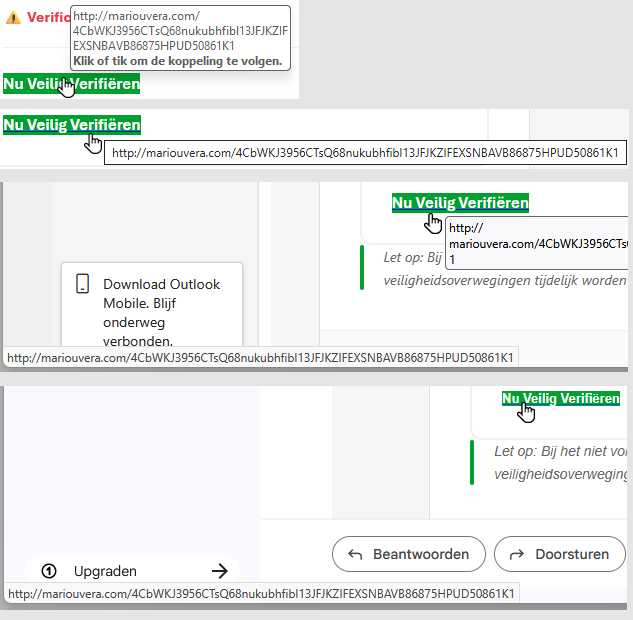Click the phone icon in the Download Outlook Mobile card

click(82, 283)
